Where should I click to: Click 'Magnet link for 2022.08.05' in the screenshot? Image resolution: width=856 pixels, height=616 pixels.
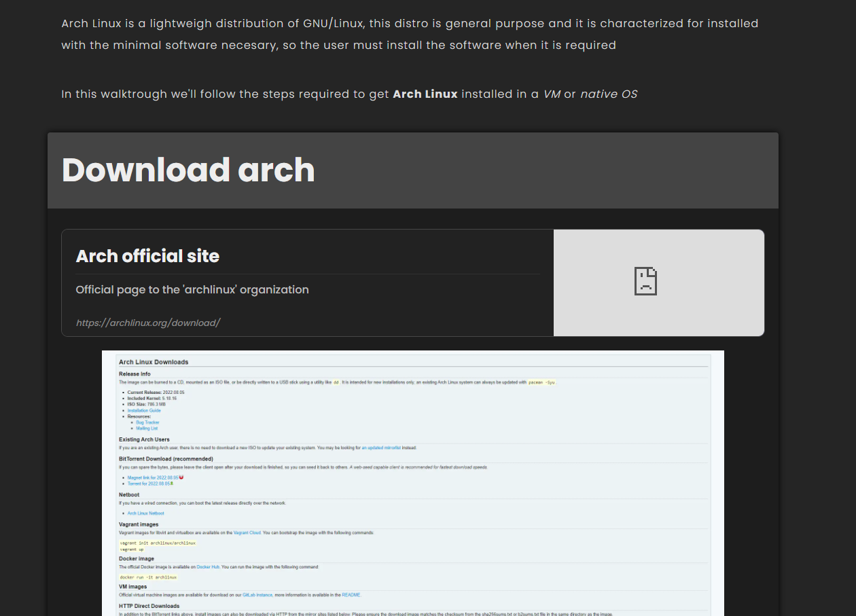[153, 477]
